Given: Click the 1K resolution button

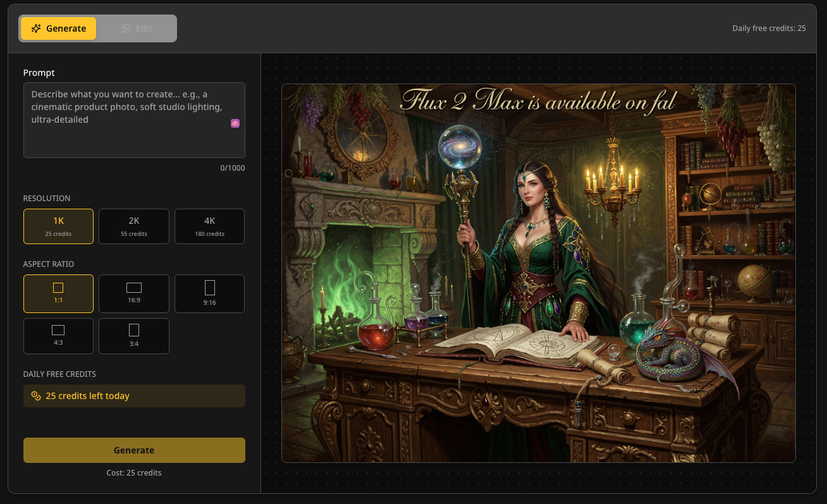Looking at the screenshot, I should pos(58,226).
